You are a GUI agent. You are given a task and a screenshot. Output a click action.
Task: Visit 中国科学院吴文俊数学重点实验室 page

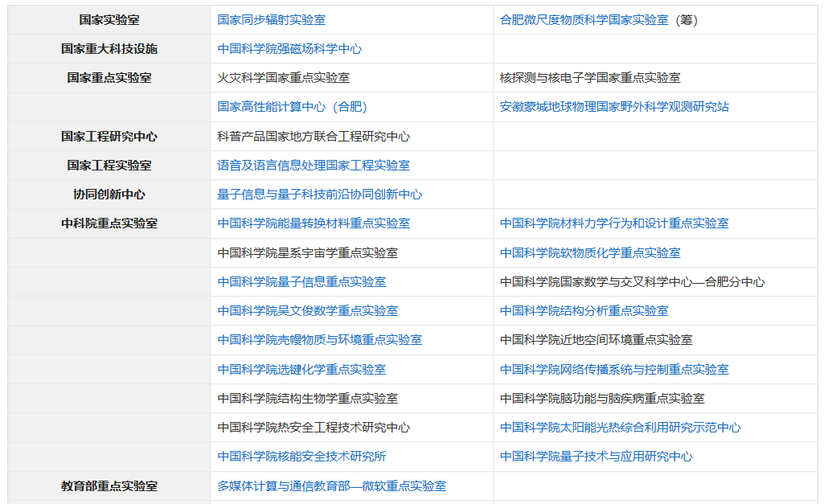303,310
